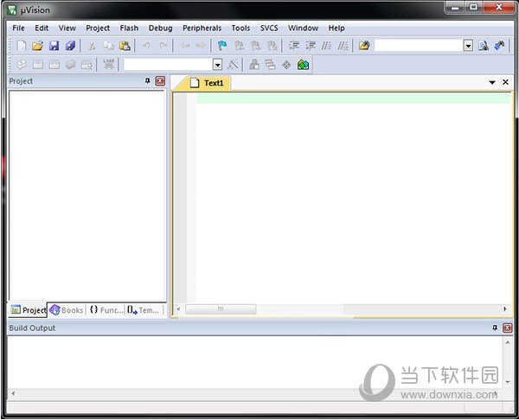The width and height of the screenshot is (519, 420).
Task: Open the File menu
Action: pyautogui.click(x=18, y=29)
